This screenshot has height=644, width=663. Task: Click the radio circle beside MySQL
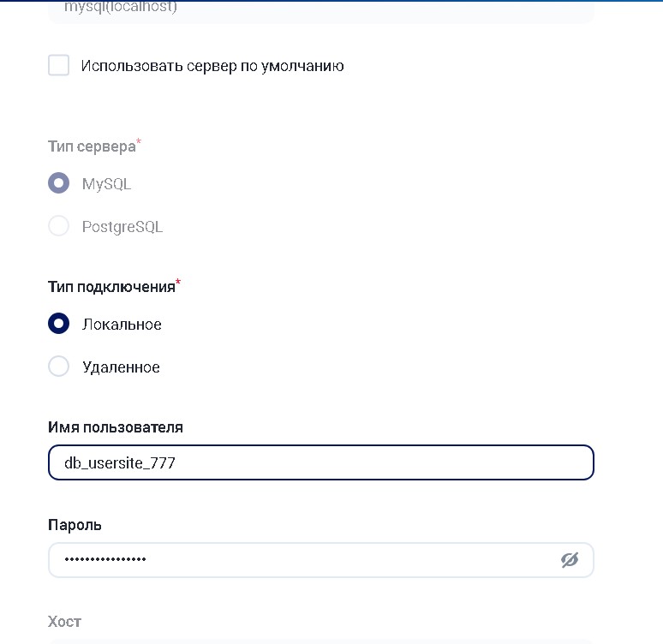click(58, 183)
